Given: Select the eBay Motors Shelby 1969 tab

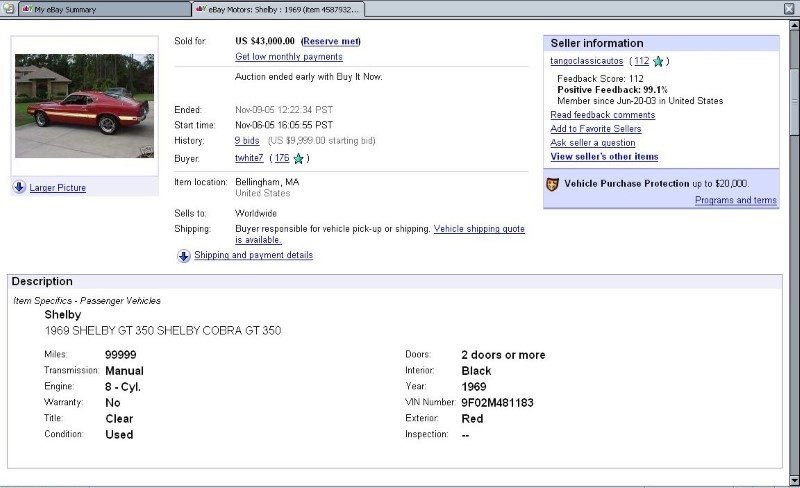Looking at the screenshot, I should click(279, 9).
